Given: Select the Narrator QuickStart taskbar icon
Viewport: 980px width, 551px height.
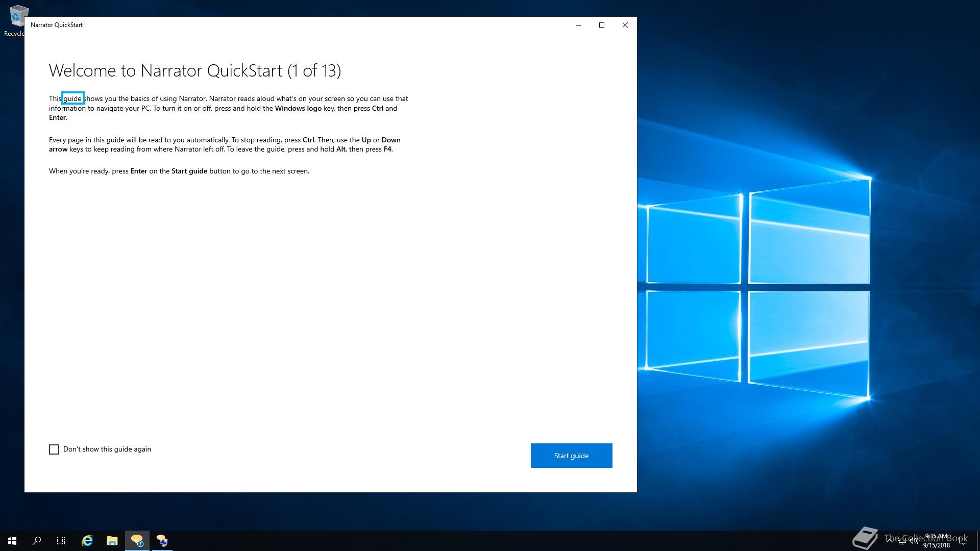Looking at the screenshot, I should point(137,541).
